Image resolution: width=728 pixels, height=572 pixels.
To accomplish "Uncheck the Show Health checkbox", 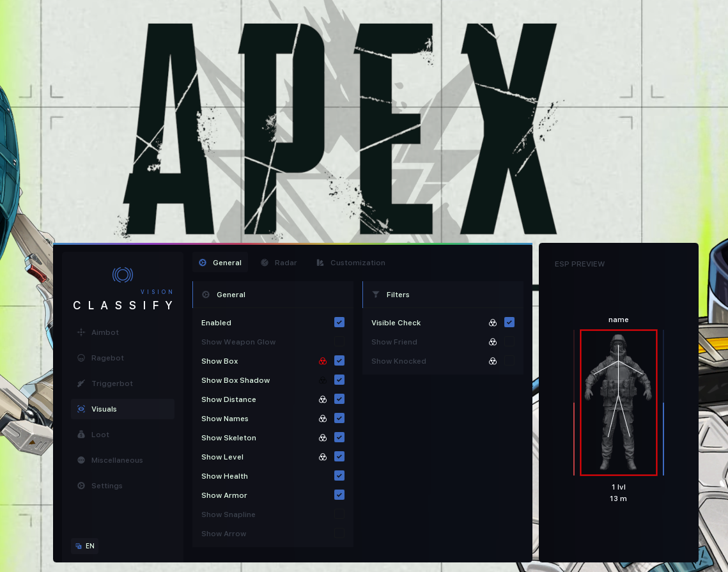I will point(339,476).
